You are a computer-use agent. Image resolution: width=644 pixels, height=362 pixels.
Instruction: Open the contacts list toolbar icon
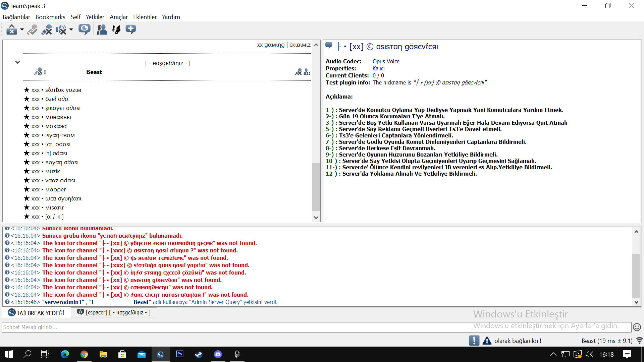coord(102,29)
